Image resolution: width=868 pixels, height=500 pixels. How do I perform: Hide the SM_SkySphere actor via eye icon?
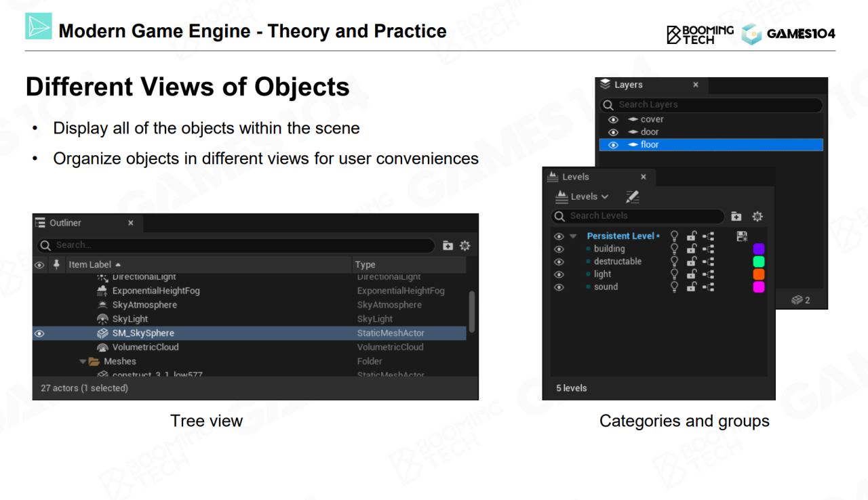[x=39, y=333]
